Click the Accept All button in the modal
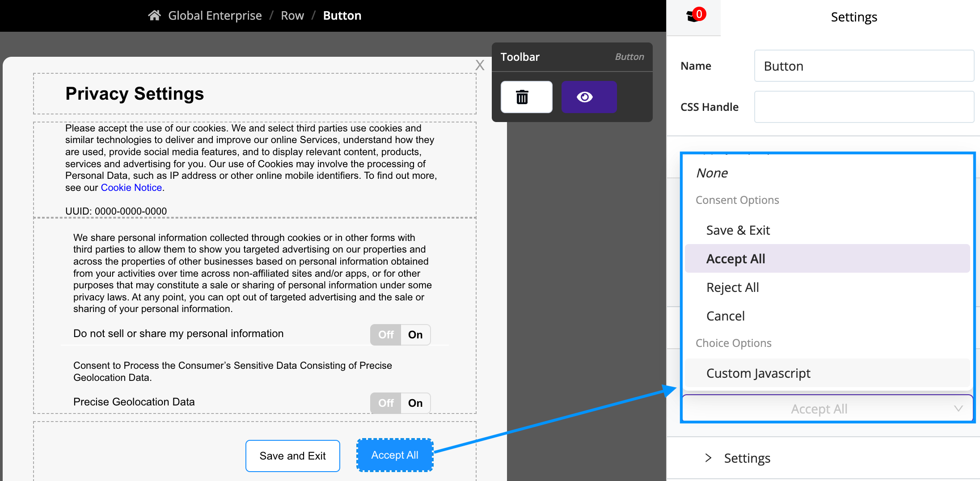 tap(394, 455)
